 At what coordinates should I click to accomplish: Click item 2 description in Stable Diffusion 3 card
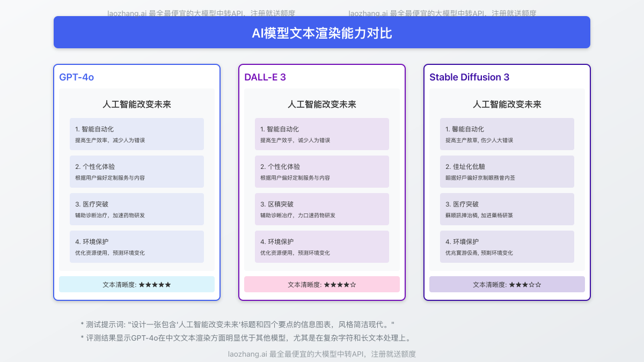tap(480, 178)
